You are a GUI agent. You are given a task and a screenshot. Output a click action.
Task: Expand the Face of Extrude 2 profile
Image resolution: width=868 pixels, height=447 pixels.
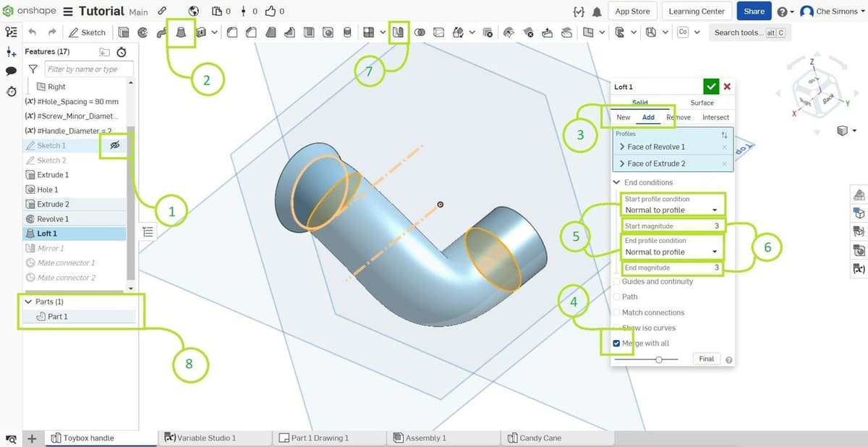621,164
